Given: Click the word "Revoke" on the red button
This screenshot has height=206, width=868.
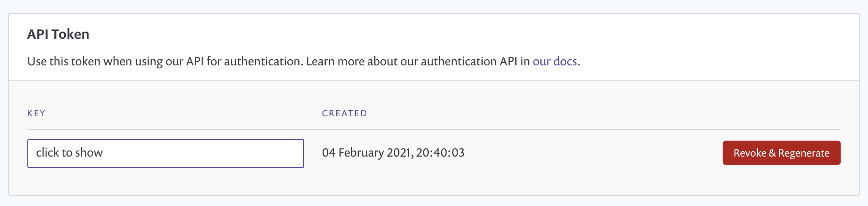Looking at the screenshot, I should coord(750,153).
